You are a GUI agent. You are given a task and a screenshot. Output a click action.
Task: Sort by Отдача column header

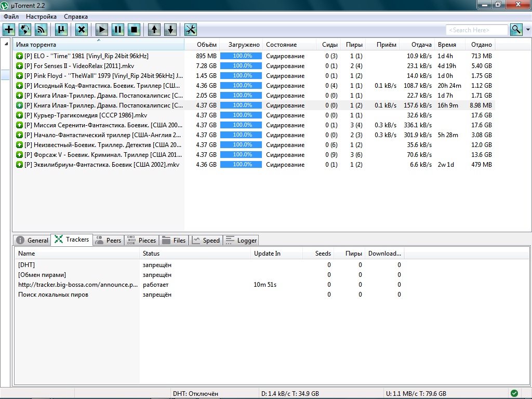[417, 45]
